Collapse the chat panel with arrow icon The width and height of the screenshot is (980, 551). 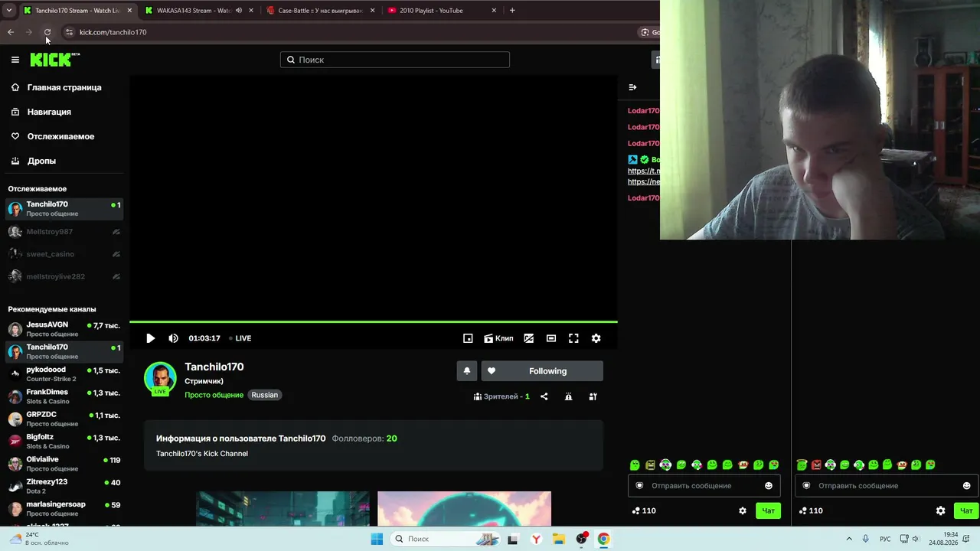[x=632, y=87]
